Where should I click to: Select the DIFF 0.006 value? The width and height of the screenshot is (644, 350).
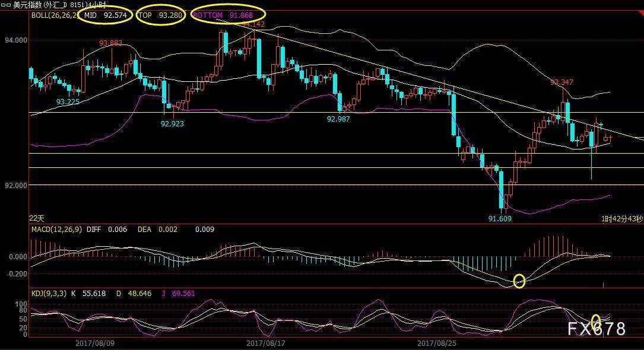pos(107,230)
